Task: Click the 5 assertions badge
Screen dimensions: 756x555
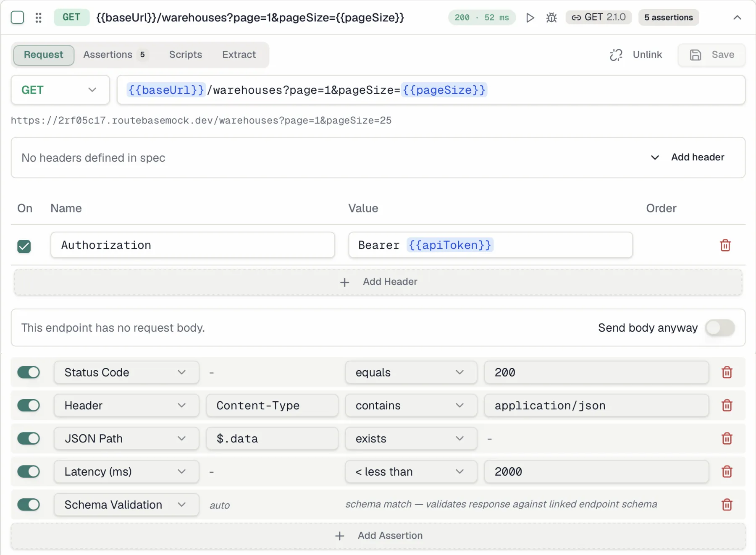Action: [x=669, y=17]
